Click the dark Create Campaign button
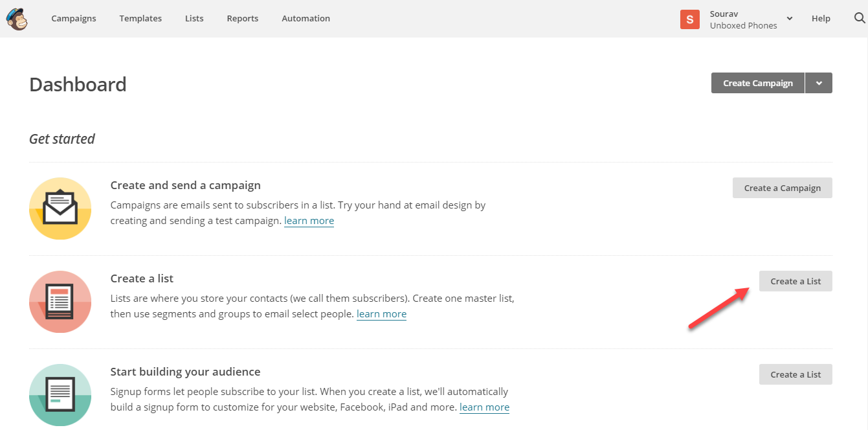This screenshot has height=430, width=868. click(758, 83)
